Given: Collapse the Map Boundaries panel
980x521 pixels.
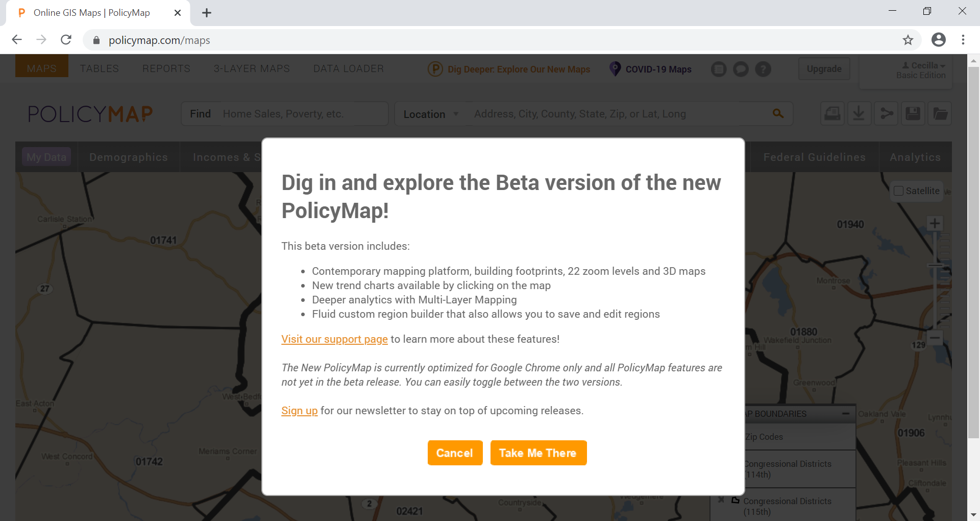Looking at the screenshot, I should [846, 414].
